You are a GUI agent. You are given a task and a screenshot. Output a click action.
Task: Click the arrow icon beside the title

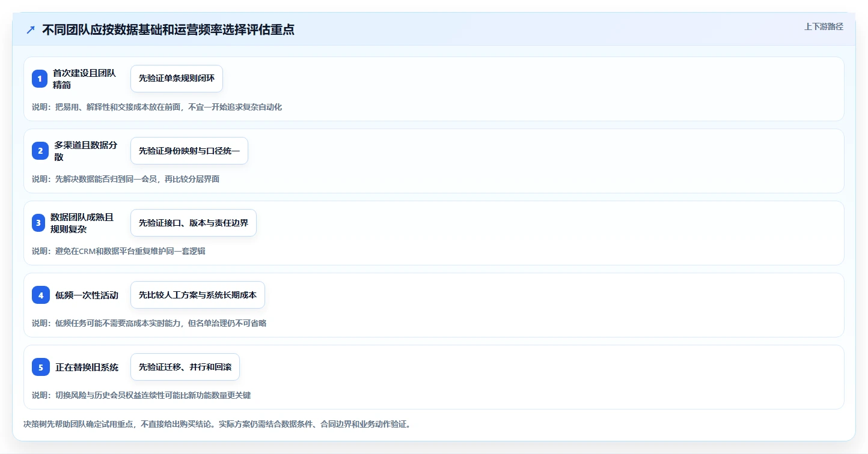click(x=31, y=29)
